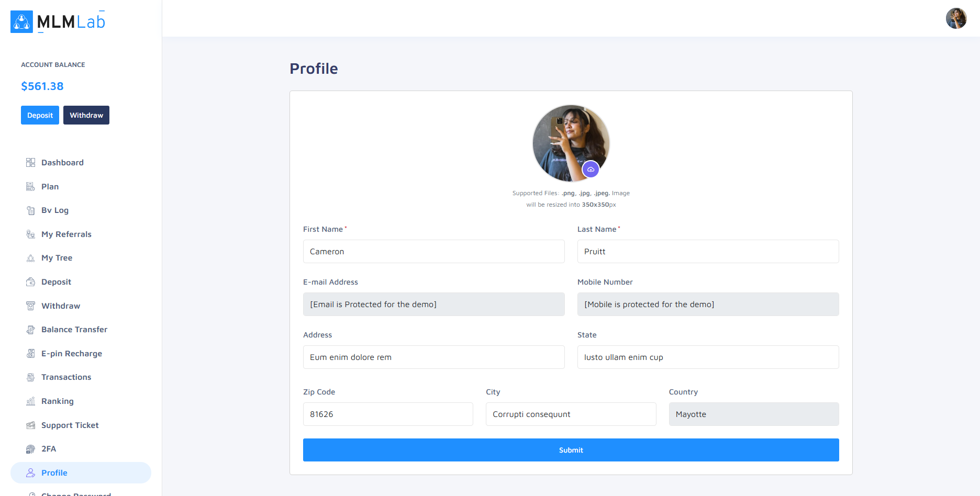Click the My Tree hierarchy icon
The height and width of the screenshot is (496, 980).
tap(30, 258)
